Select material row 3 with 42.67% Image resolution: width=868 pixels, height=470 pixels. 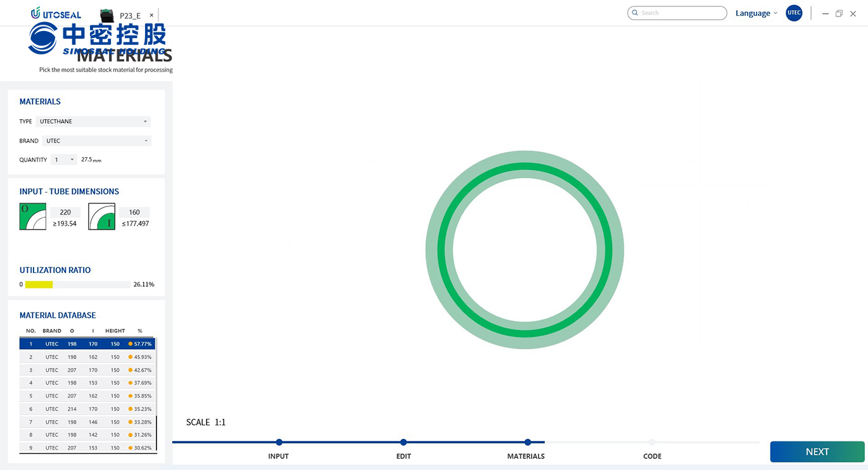87,370
